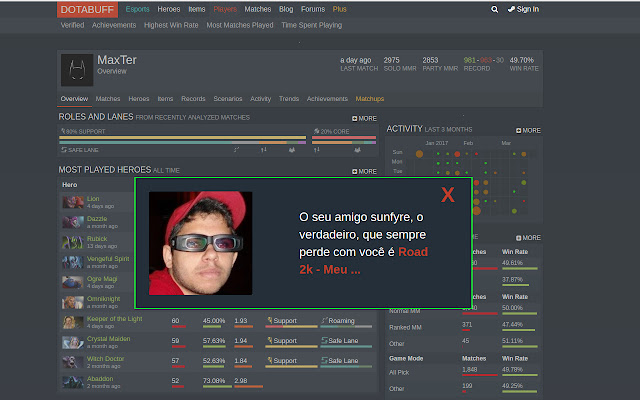Select Players in the top navigation

point(225,9)
